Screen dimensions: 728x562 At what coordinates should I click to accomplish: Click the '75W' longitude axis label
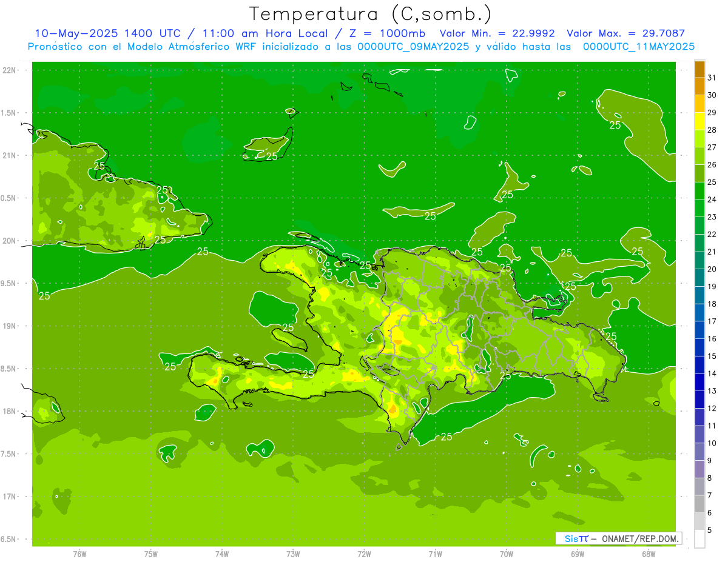point(151,554)
